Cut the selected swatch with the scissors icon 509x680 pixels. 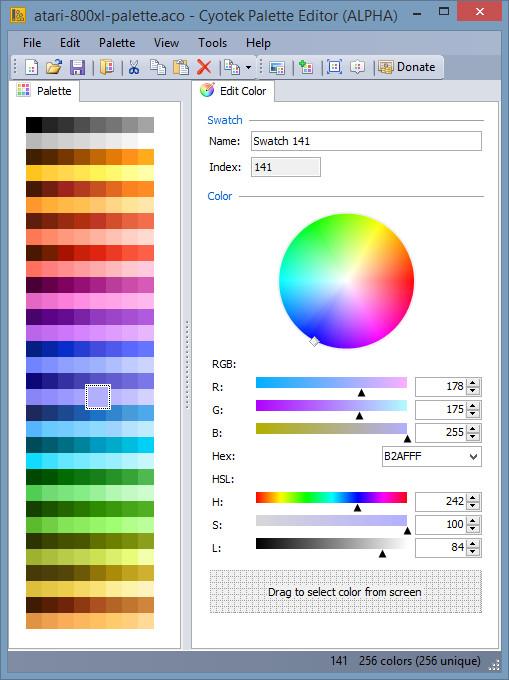(134, 67)
